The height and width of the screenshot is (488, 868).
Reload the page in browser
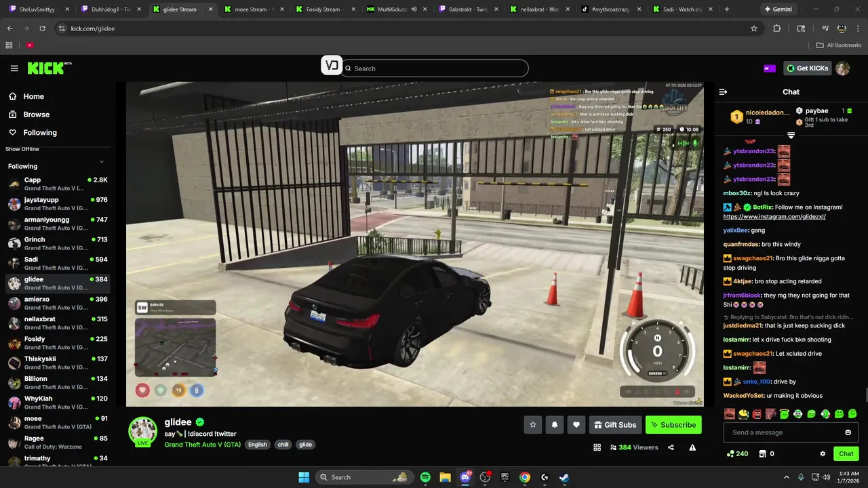click(x=42, y=28)
